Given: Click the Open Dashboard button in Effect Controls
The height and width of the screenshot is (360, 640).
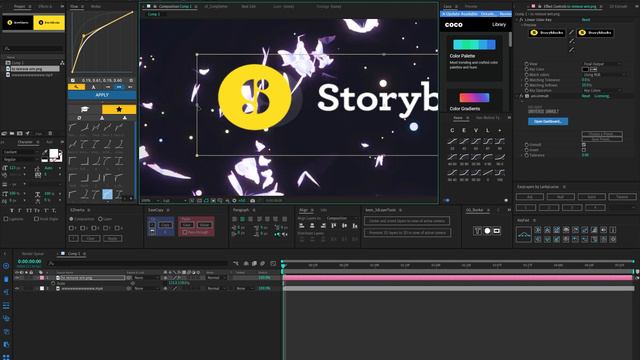Looking at the screenshot, I should point(548,121).
